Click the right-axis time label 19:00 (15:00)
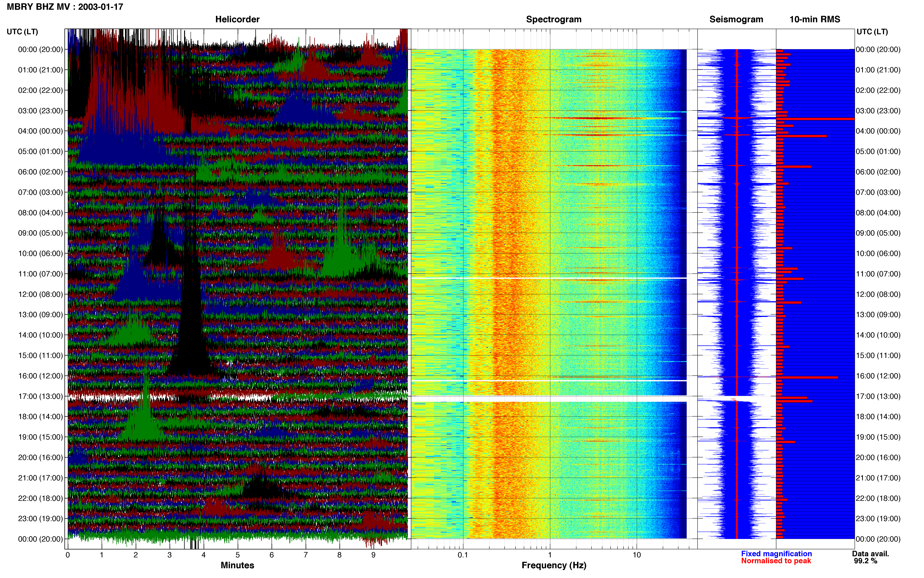Image resolution: width=924 pixels, height=578 pixels. coord(878,437)
